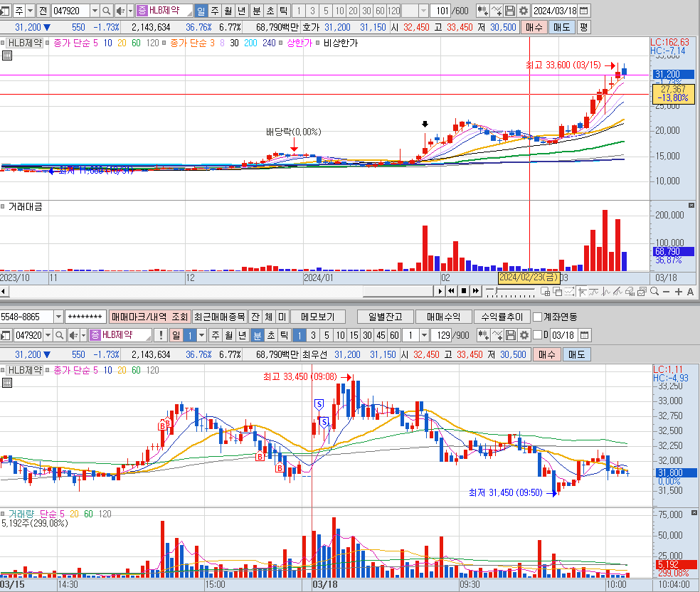Expand speaker dropdown in bottom toolbar

click(x=83, y=335)
